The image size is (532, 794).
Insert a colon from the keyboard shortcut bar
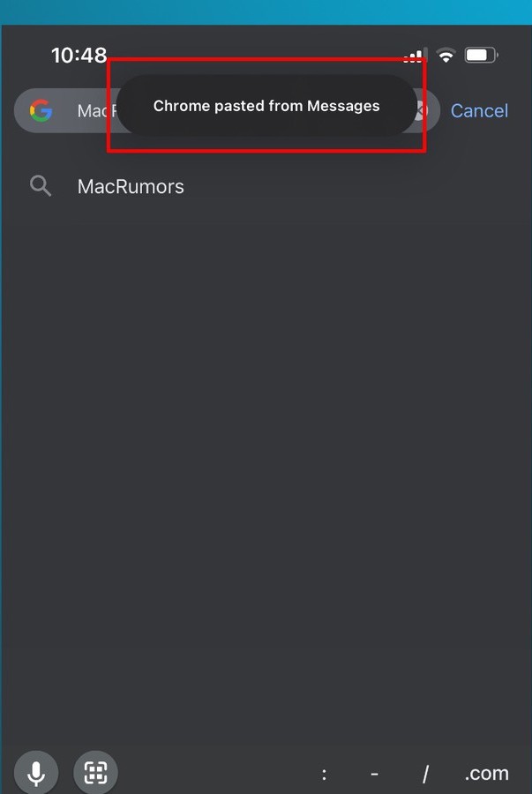325,774
